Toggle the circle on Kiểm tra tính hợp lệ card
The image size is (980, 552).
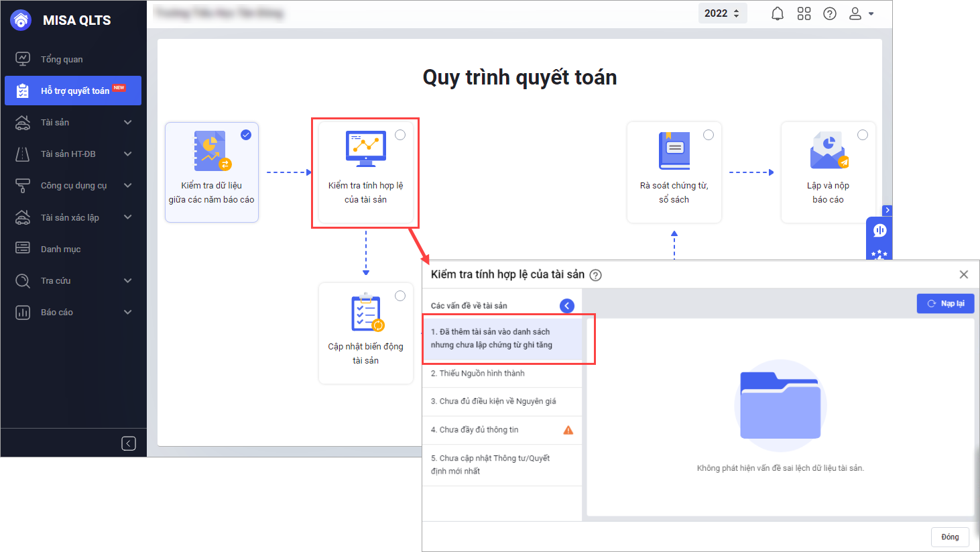click(x=400, y=135)
